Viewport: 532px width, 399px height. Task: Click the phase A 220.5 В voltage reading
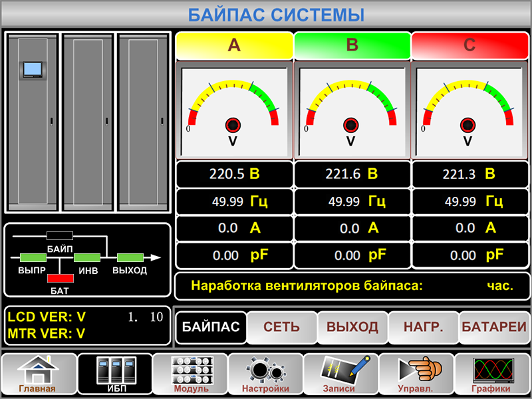tap(233, 174)
